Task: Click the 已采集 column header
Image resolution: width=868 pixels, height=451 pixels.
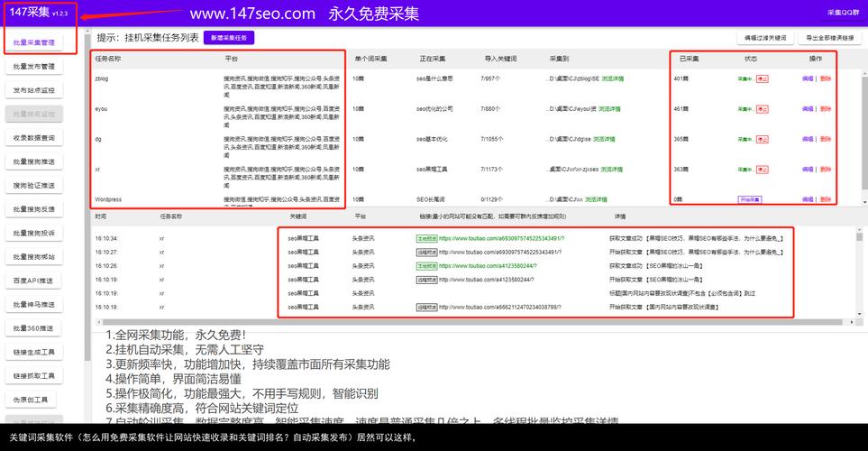Action: (x=689, y=58)
